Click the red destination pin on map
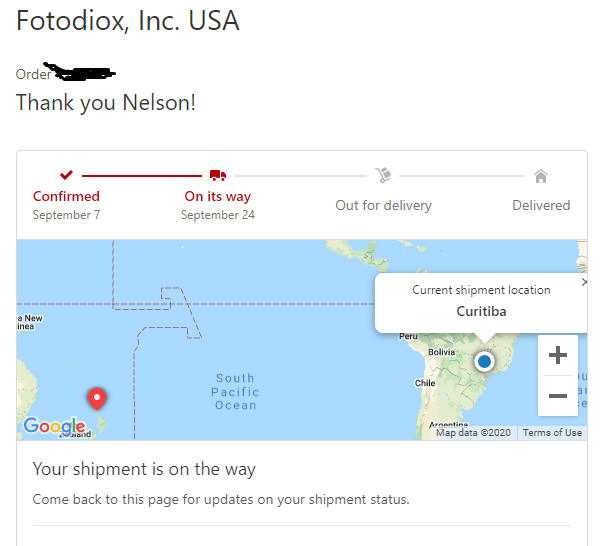This screenshot has width=604, height=546. (97, 398)
